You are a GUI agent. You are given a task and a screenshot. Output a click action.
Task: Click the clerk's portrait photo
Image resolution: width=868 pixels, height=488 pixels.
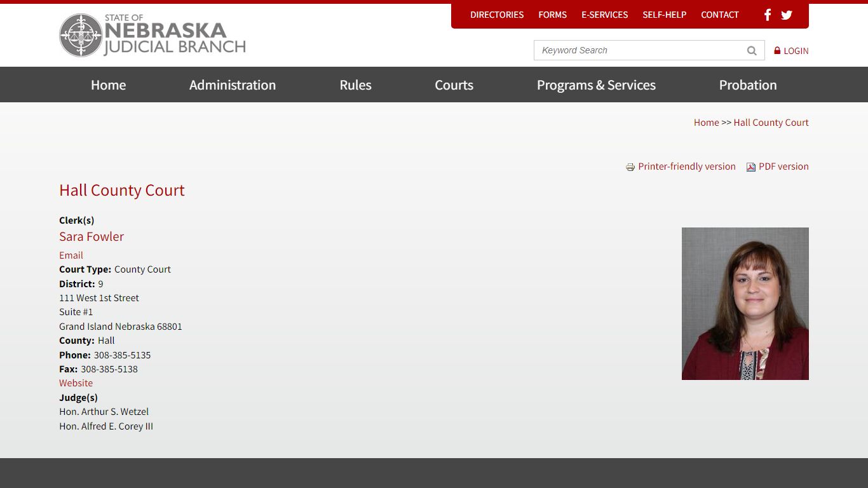745,304
